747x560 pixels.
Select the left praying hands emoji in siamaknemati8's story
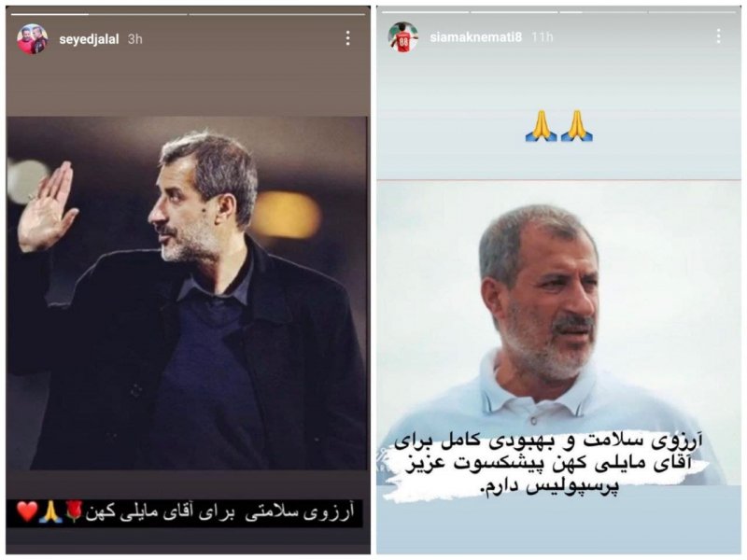[x=541, y=125]
